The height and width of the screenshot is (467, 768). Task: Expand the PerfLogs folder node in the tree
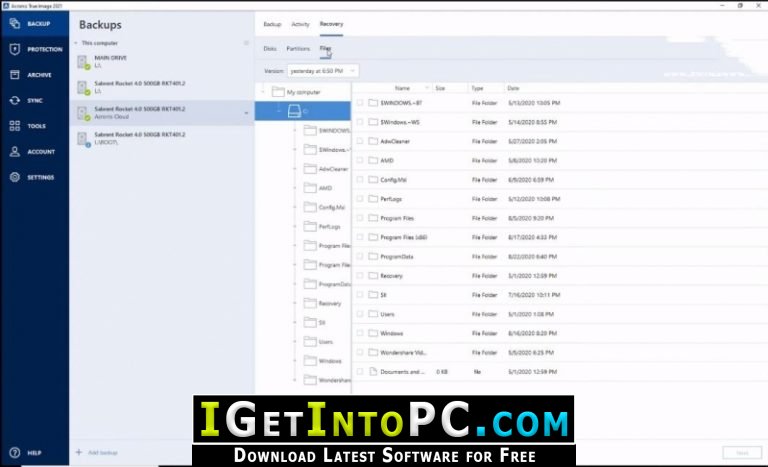click(x=295, y=226)
